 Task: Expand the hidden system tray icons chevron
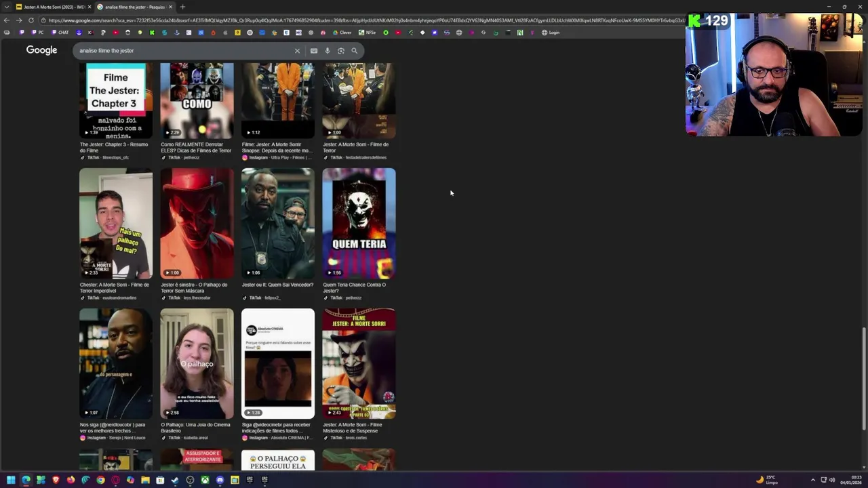(x=813, y=481)
